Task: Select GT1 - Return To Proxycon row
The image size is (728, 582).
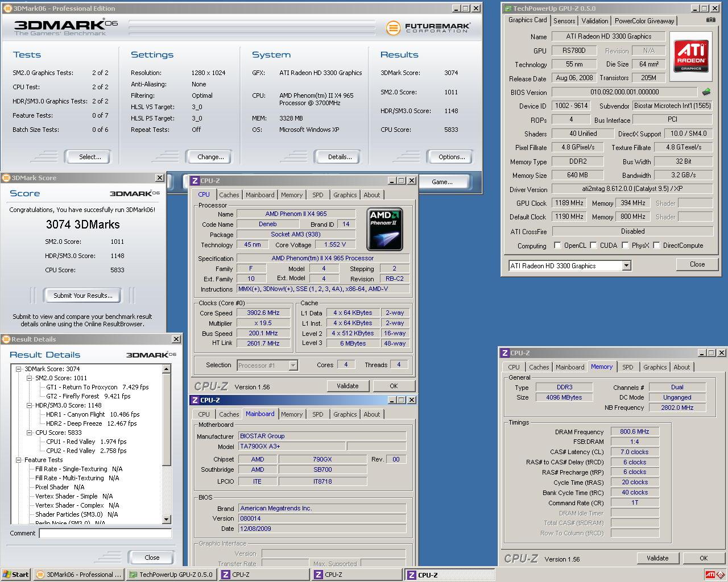Action: (97, 387)
